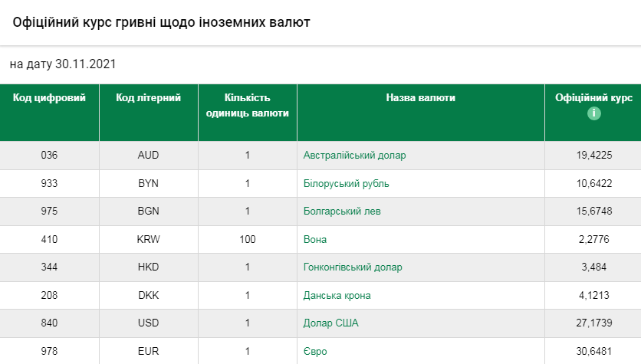Click the info icon under Офіційний курс
641x364 pixels.
tap(593, 113)
